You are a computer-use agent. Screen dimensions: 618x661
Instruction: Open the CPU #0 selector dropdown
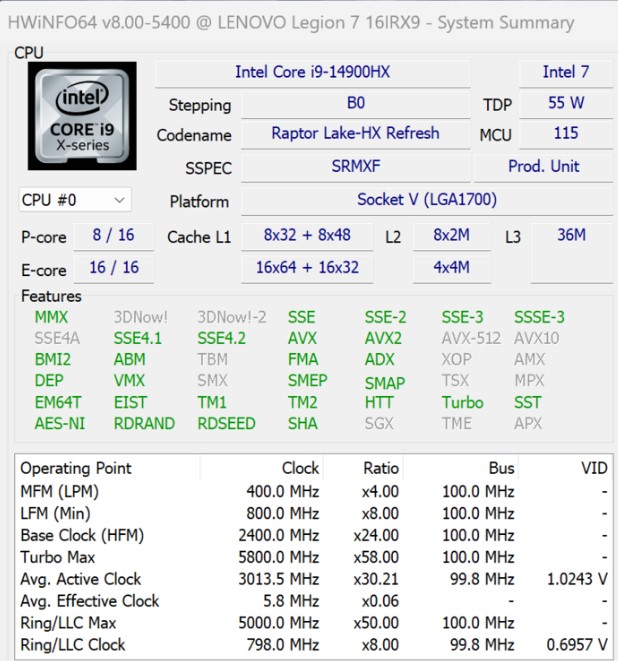click(75, 200)
